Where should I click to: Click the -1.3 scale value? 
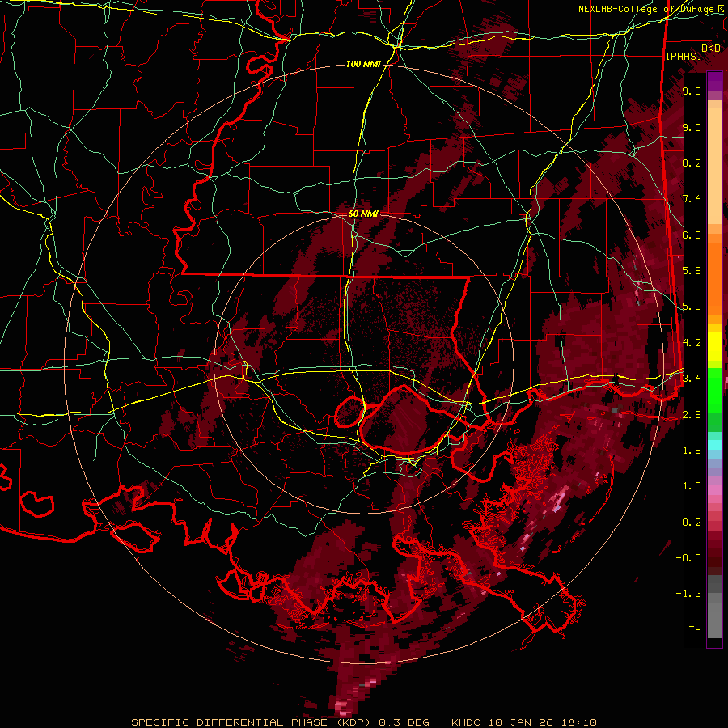688,594
